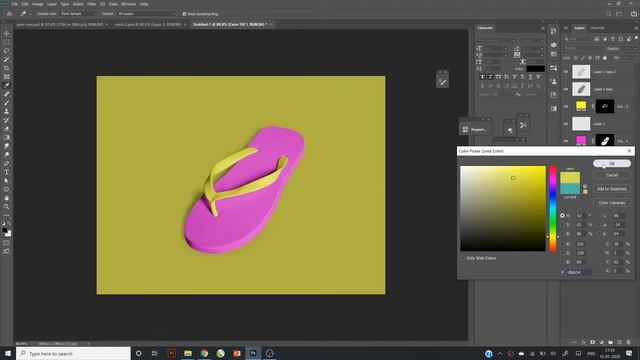The width and height of the screenshot is (640, 360).
Task: Select the Eyedropper tool in the toolbar
Action: pos(7,85)
